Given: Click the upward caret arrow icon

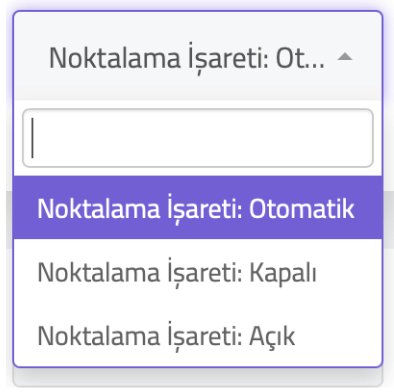Looking at the screenshot, I should [x=345, y=57].
